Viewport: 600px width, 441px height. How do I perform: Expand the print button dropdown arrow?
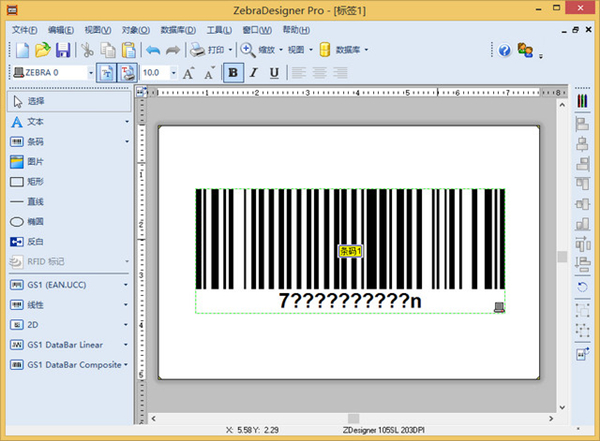[230, 50]
